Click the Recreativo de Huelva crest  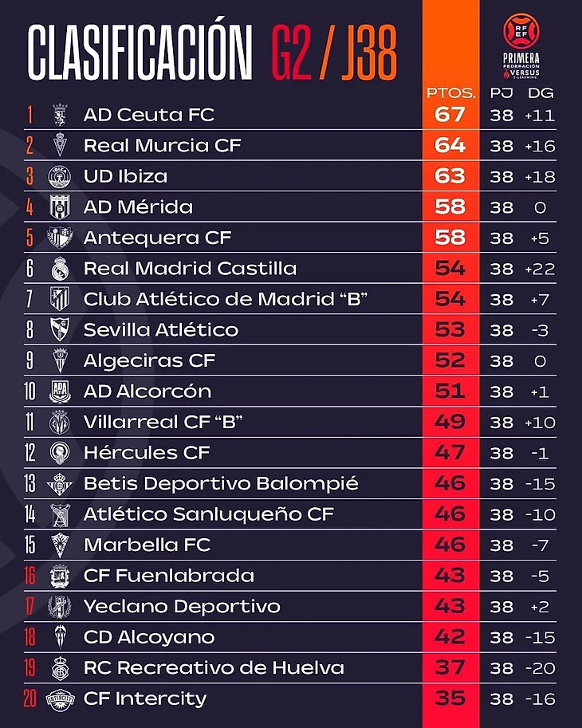click(60, 668)
